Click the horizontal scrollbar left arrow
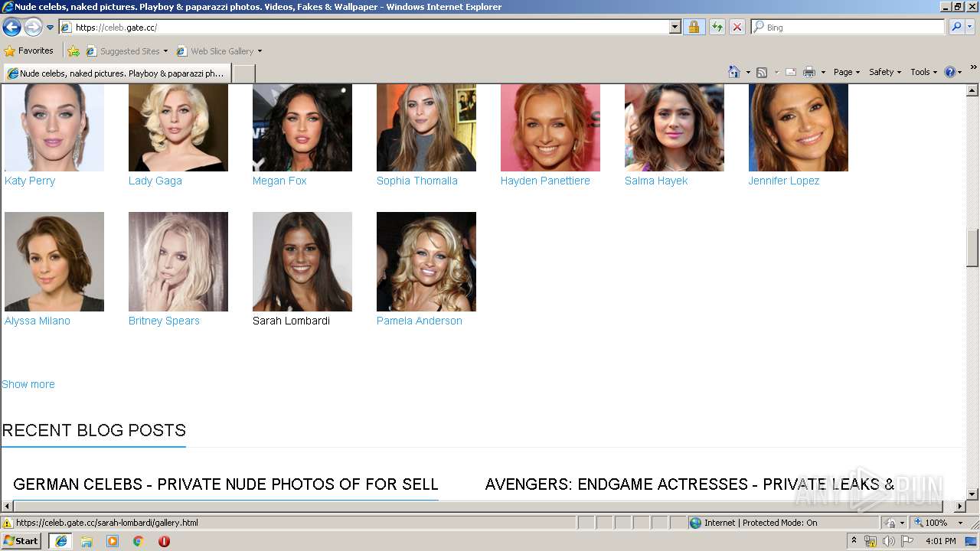This screenshot has width=980, height=551. 7,506
